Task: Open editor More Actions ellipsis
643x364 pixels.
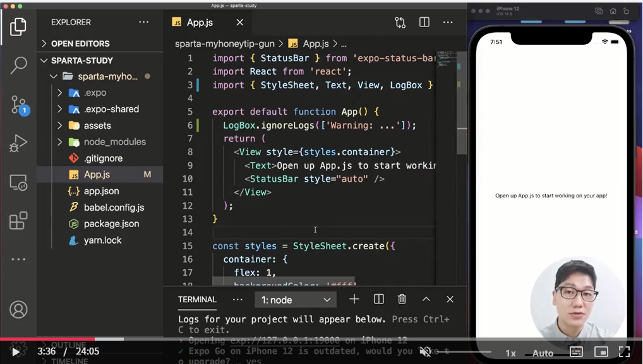Action: [x=448, y=22]
